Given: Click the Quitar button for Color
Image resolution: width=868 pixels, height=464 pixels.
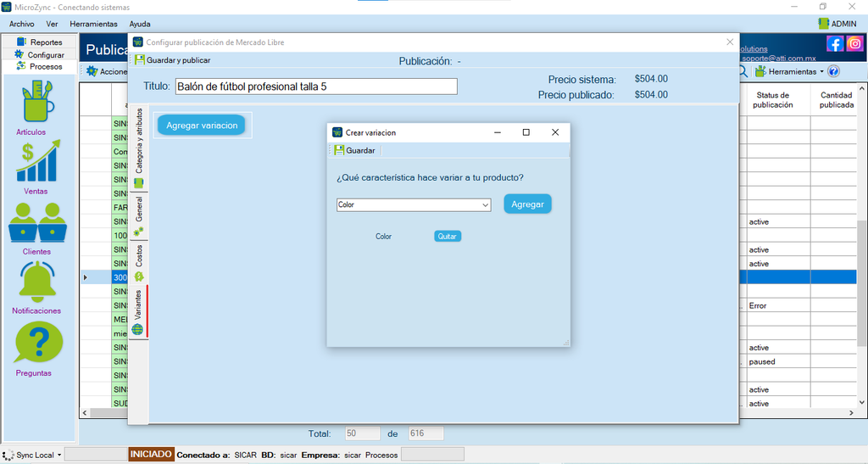Looking at the screenshot, I should click(448, 237).
